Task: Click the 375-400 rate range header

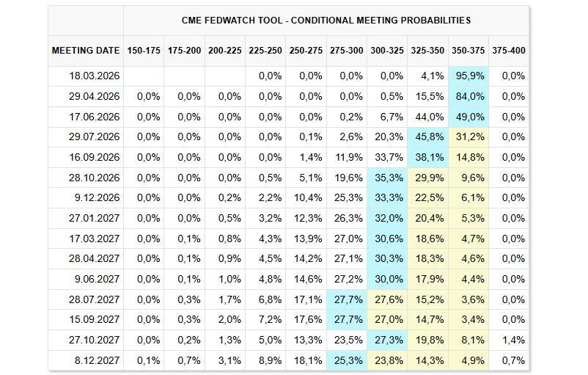Action: coord(509,51)
